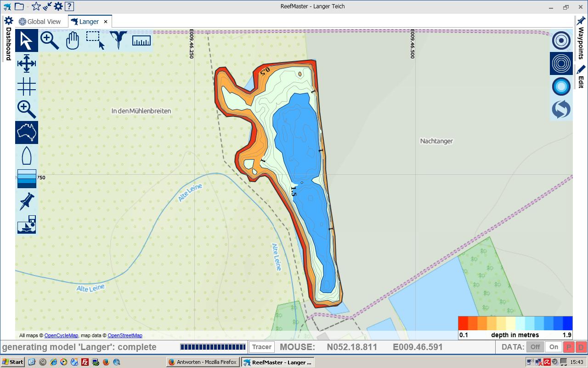This screenshot has width=588, height=368.
Task: Click the fit-to-extents arrows icon
Action: (x=27, y=63)
